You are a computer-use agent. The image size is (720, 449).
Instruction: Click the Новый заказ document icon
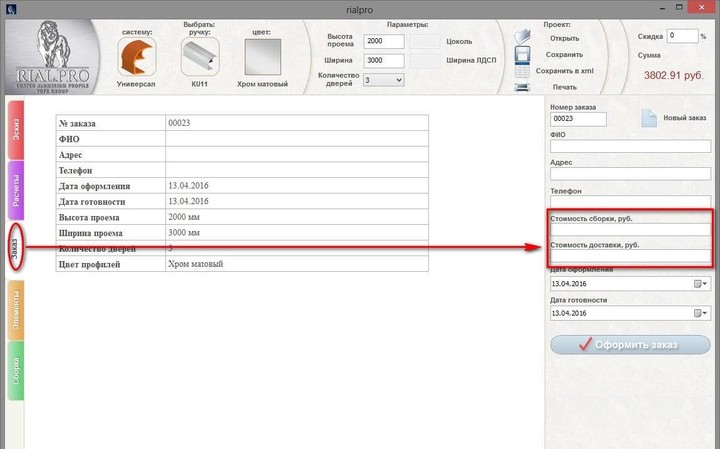coord(649,119)
